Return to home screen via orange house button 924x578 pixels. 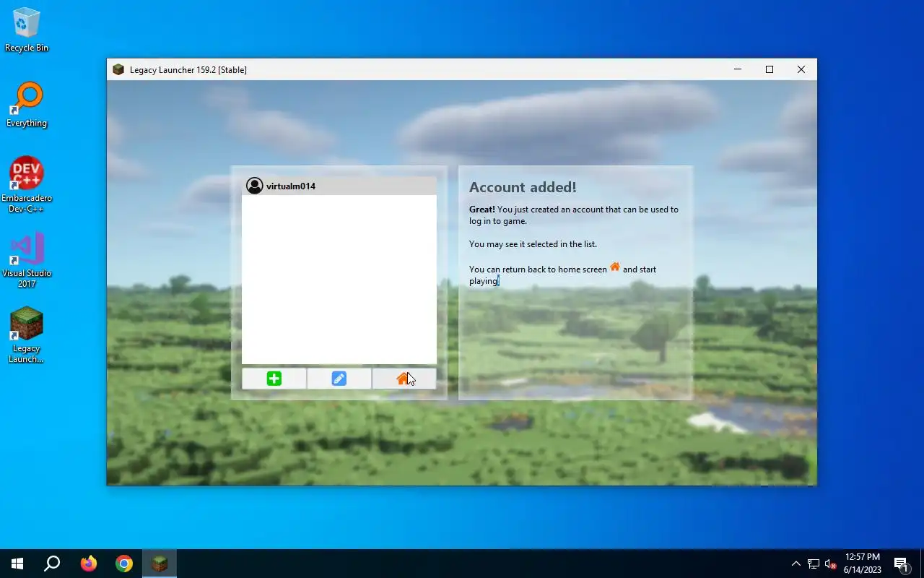tap(404, 379)
